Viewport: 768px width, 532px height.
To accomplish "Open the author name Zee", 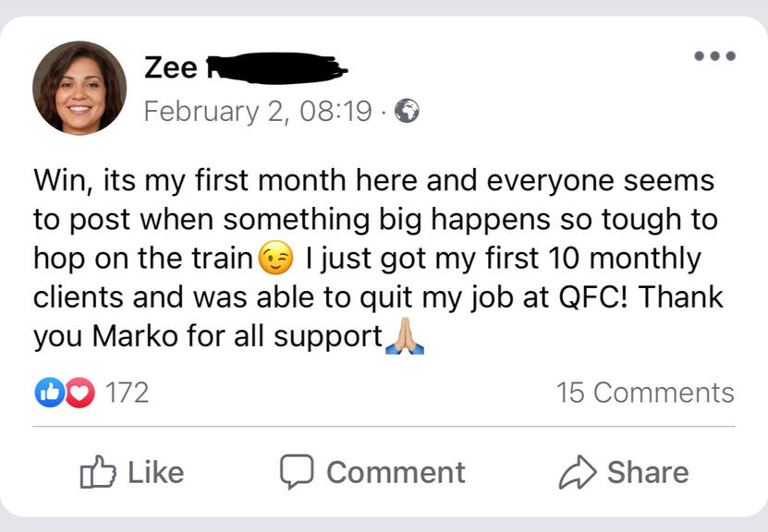I will click(x=170, y=67).
